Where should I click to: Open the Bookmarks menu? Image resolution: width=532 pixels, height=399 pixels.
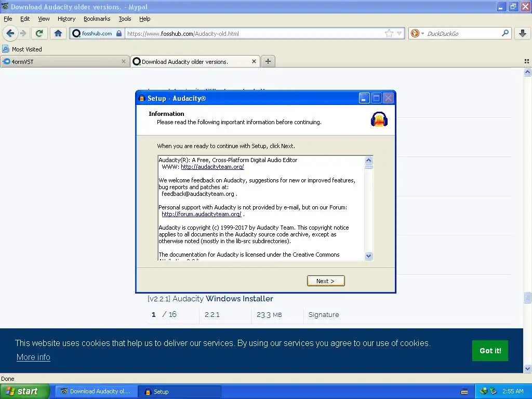point(97,19)
